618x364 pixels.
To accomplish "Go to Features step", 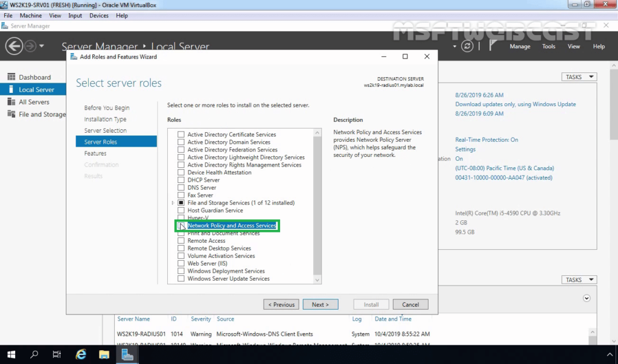I will [95, 153].
